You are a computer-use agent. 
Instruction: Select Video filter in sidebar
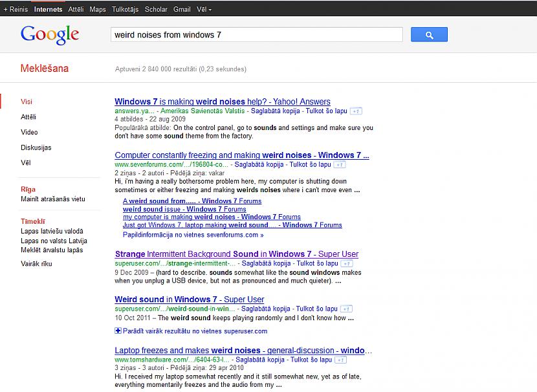click(29, 132)
